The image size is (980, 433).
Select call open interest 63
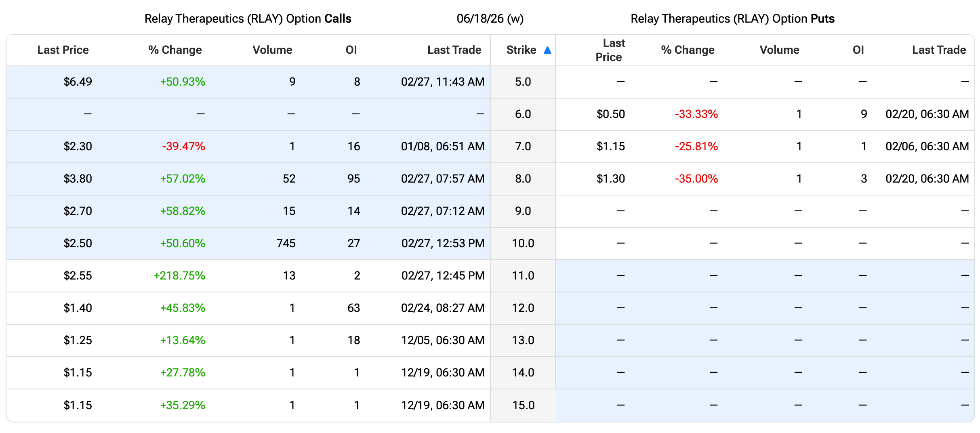(353, 308)
